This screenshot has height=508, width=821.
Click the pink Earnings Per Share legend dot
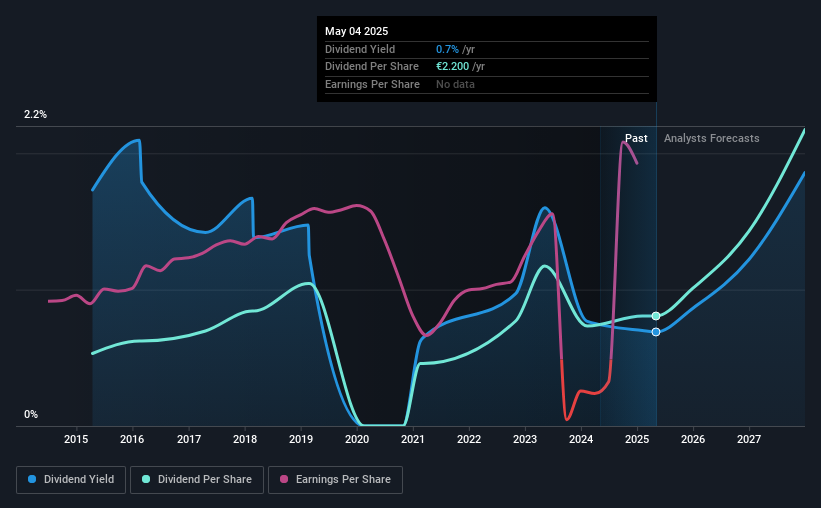click(284, 479)
